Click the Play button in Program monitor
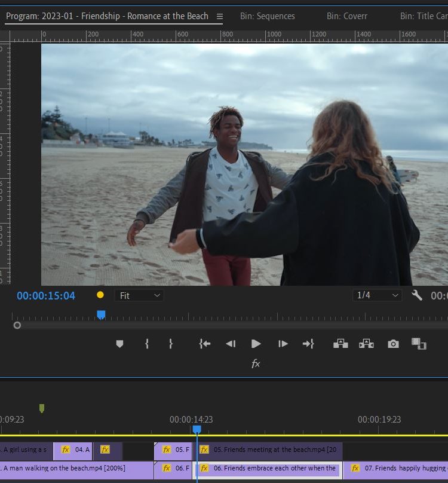The image size is (448, 483). pyautogui.click(x=256, y=344)
